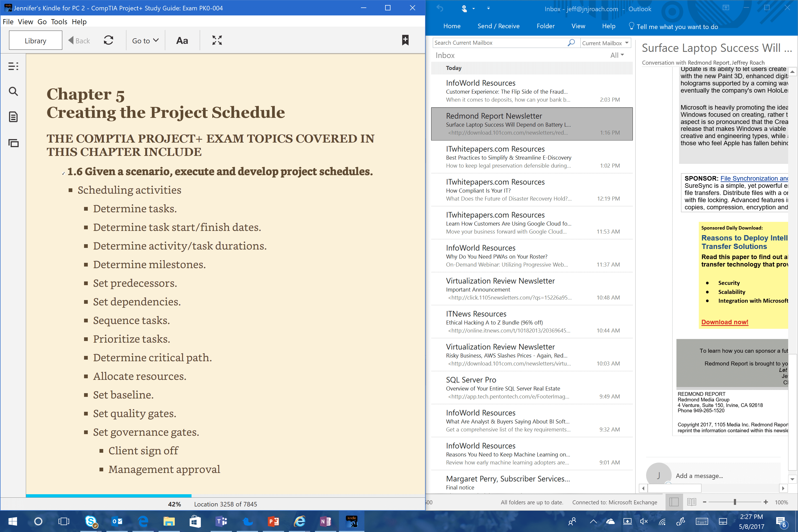Click Outlook touch/mouse mode icon
The width and height of the screenshot is (798, 532).
pyautogui.click(x=464, y=9)
